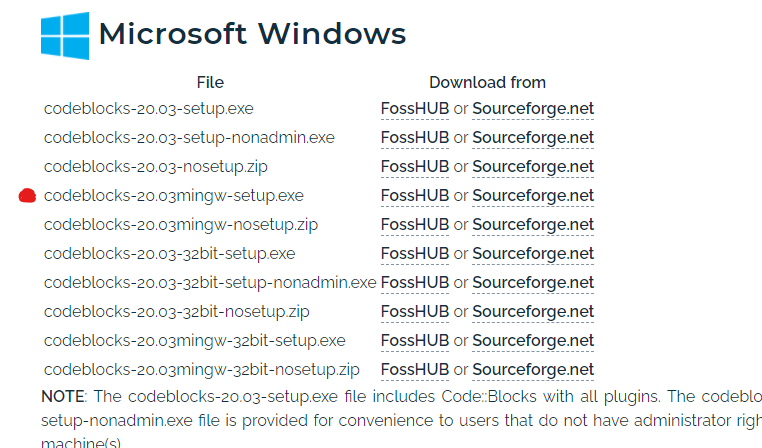Viewport: 762px width, 448px height.
Task: Click the Microsoft Windows heading text
Action: click(x=253, y=34)
